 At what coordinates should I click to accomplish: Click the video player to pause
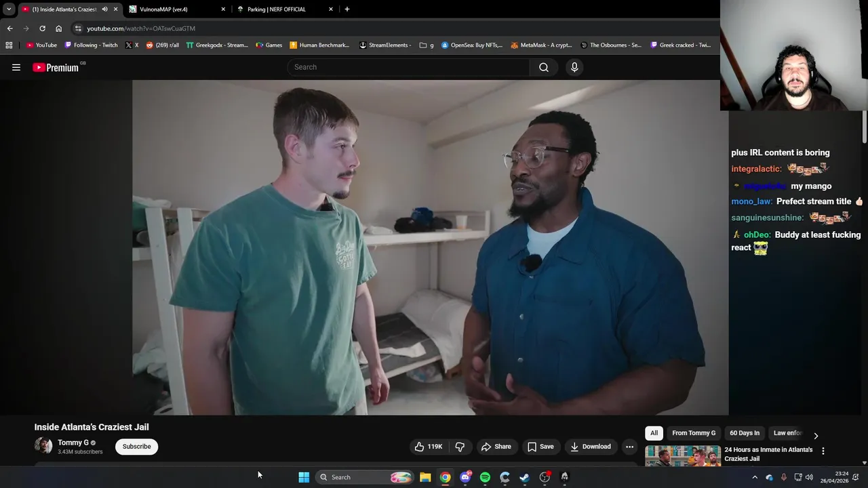pos(430,247)
